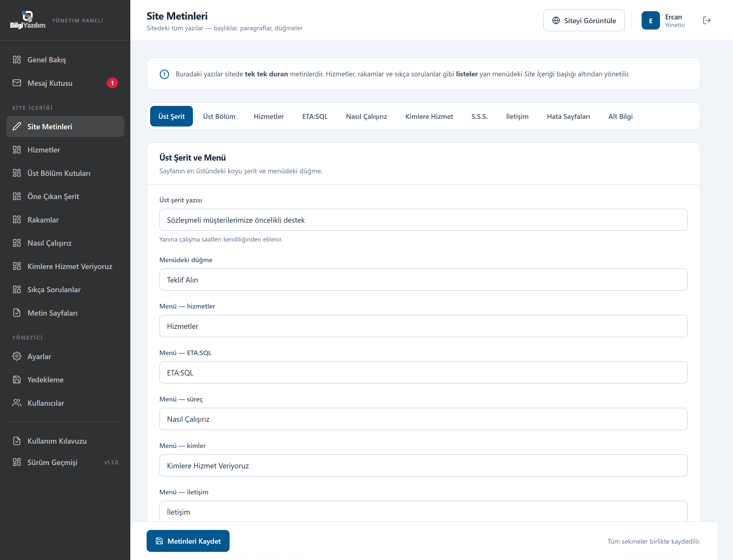Click the red unread message badge
The height and width of the screenshot is (560, 733).
(x=112, y=83)
